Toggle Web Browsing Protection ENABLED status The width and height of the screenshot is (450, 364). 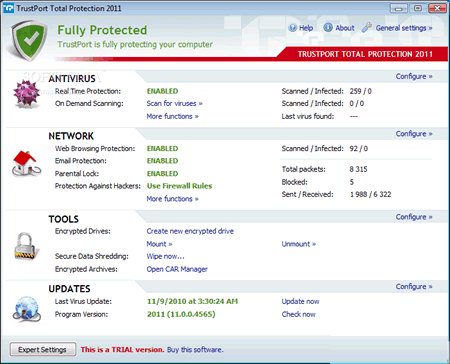[162, 148]
